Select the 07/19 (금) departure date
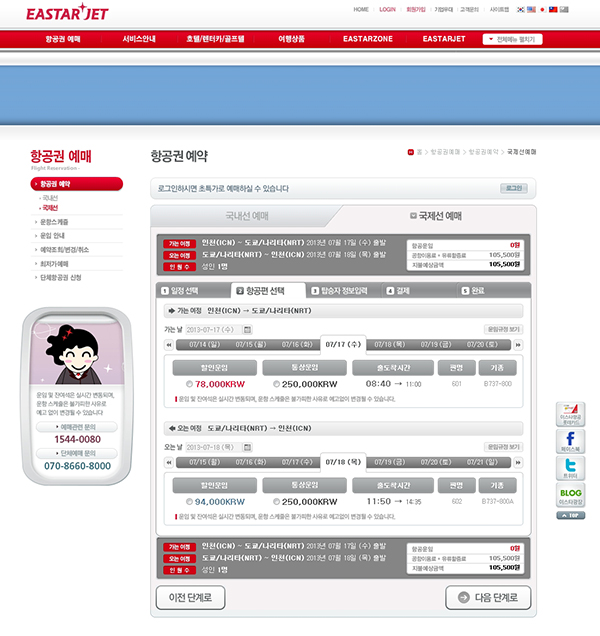Image resolution: width=600 pixels, height=636 pixels. click(x=436, y=345)
